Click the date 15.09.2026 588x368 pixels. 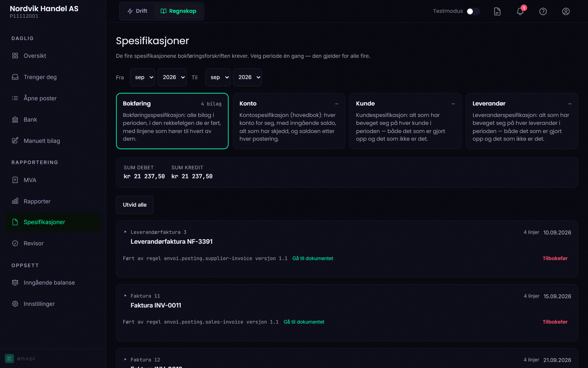point(557,296)
